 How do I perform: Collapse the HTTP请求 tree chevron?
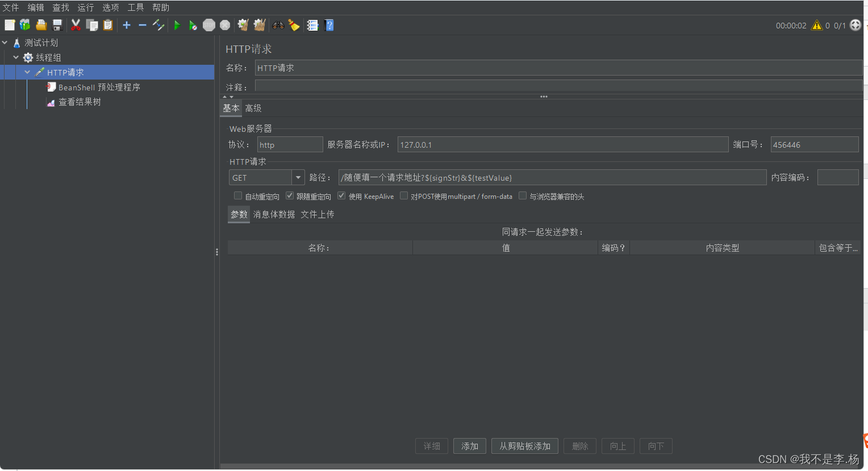(x=27, y=72)
